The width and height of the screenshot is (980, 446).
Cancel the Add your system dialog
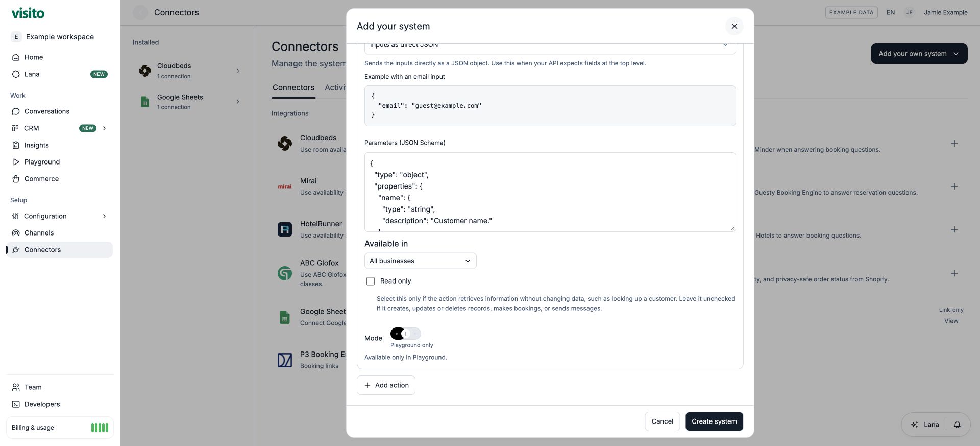[x=662, y=421]
